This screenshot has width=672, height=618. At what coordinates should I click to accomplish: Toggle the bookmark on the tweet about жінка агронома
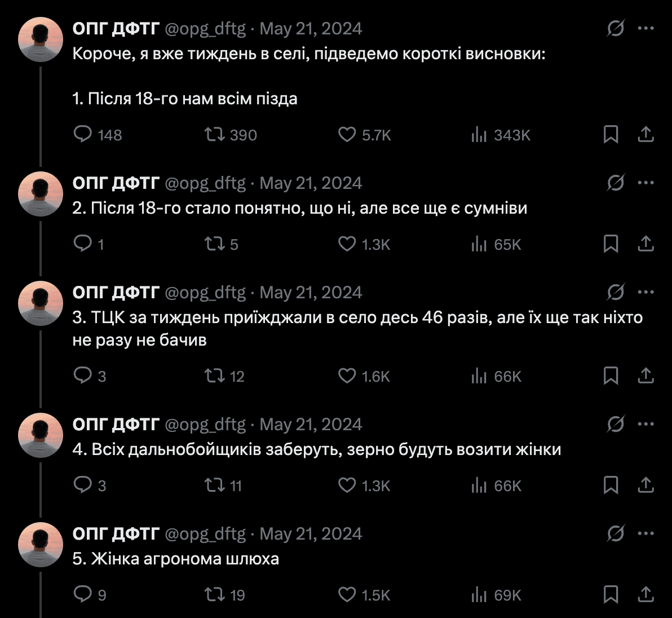[611, 594]
